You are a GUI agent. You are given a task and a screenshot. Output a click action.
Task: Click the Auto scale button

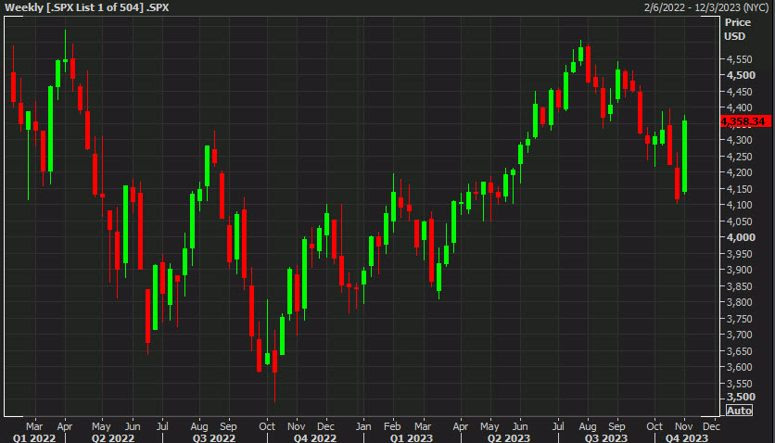[737, 411]
